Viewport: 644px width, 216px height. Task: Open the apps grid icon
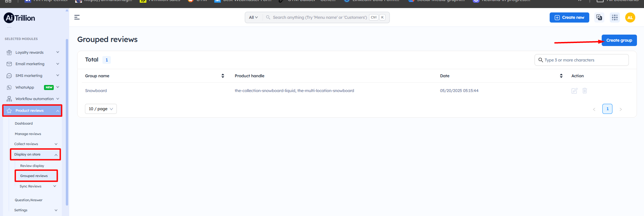pyautogui.click(x=614, y=17)
